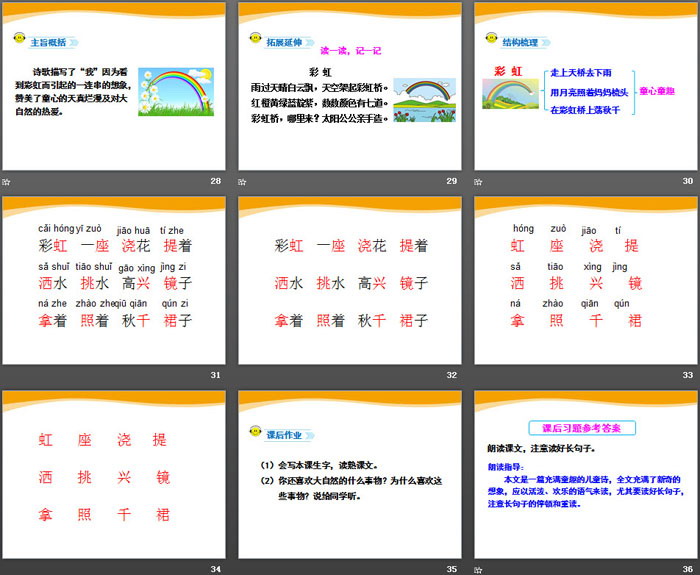Click the animation star icon under slide 30

(478, 182)
